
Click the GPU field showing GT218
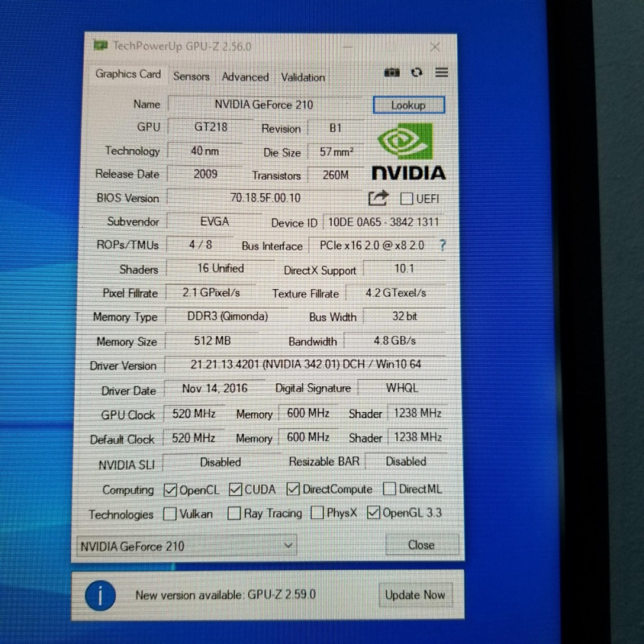click(x=210, y=127)
